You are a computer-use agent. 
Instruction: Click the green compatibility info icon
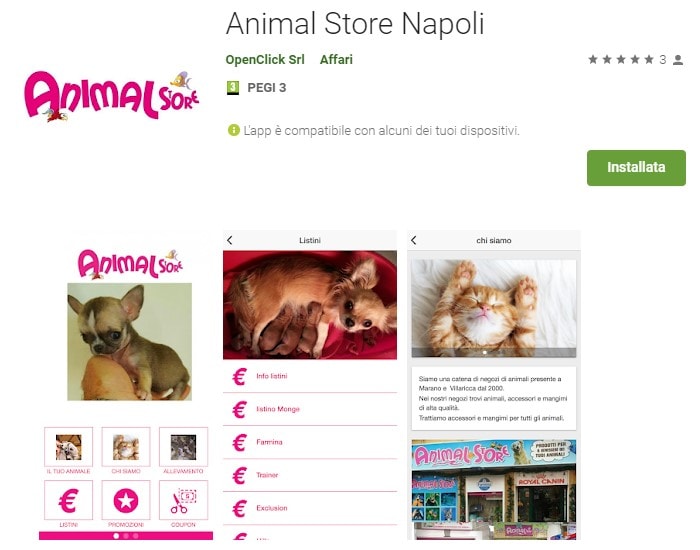point(233,130)
